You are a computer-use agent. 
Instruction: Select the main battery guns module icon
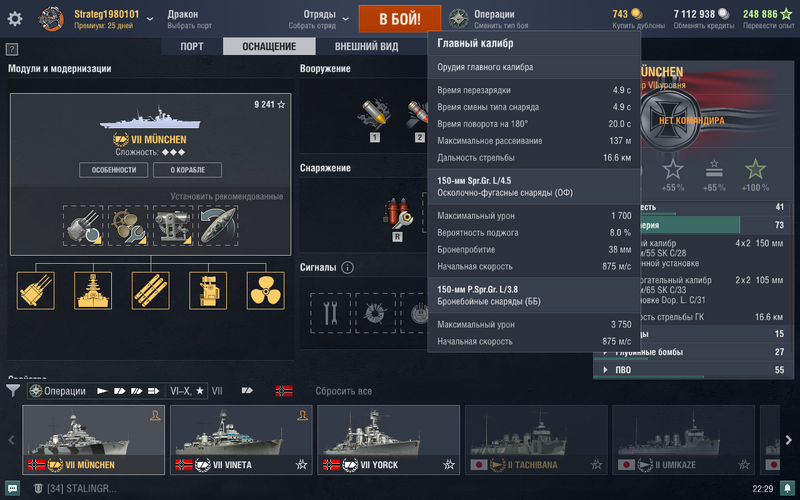tap(36, 291)
